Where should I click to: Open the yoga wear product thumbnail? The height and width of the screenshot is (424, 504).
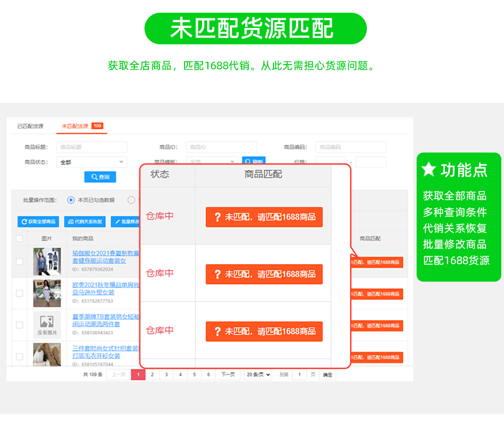(47, 261)
